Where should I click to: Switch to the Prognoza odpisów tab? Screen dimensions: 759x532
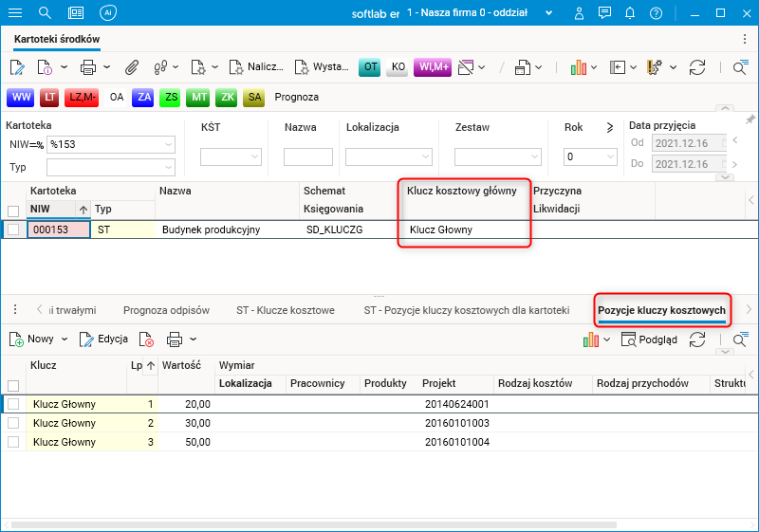165,309
